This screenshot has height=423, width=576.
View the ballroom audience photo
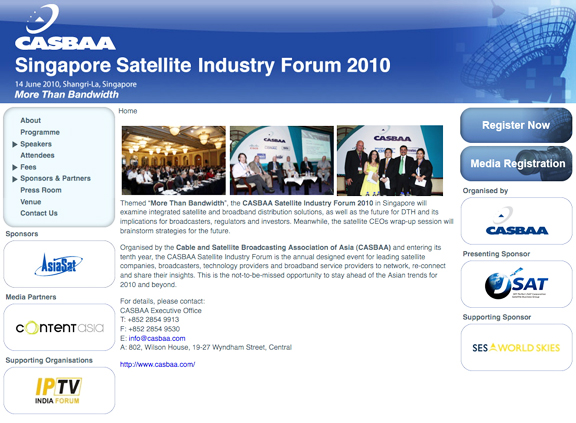click(x=174, y=160)
